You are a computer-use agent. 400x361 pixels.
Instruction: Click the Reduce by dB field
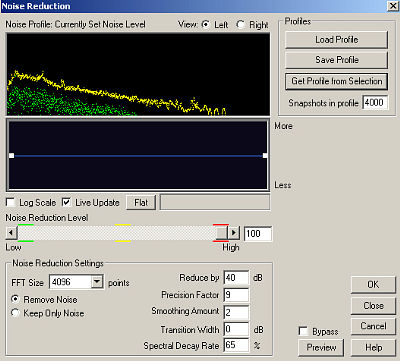click(236, 278)
